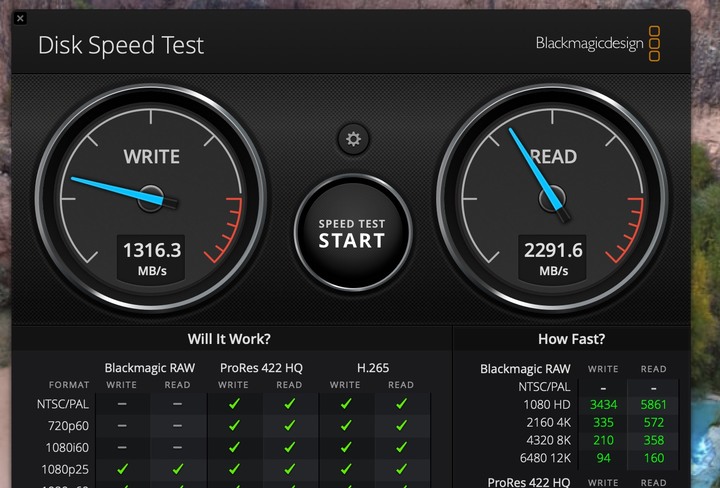Click 720p60 H.265 write checkmark

(x=346, y=425)
